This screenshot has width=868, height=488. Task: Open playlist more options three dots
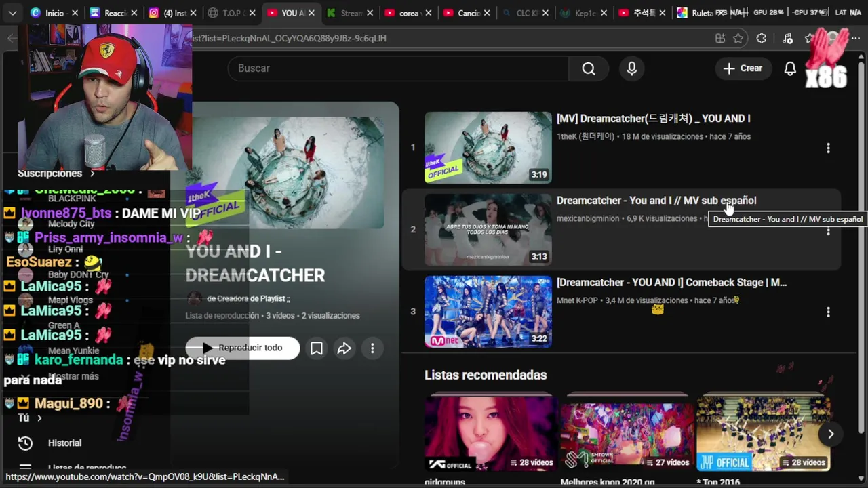[372, 348]
